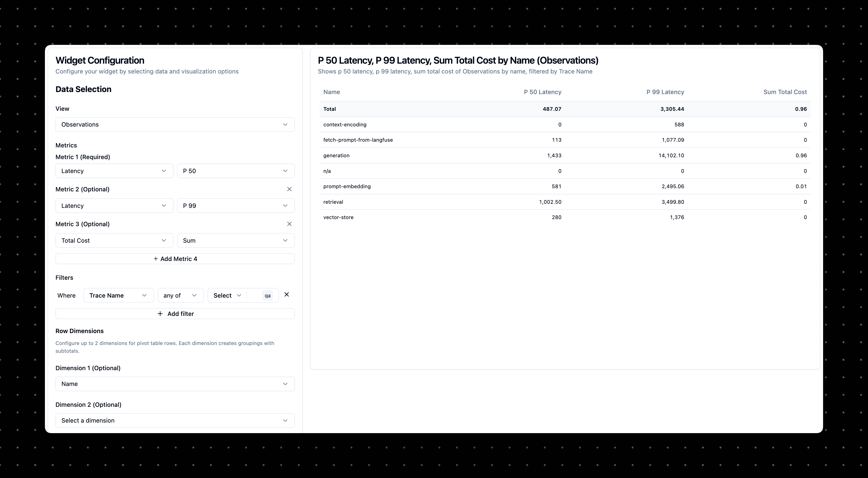The height and width of the screenshot is (478, 868).
Task: Click the plus icon on Add Metric 4
Action: click(x=155, y=258)
